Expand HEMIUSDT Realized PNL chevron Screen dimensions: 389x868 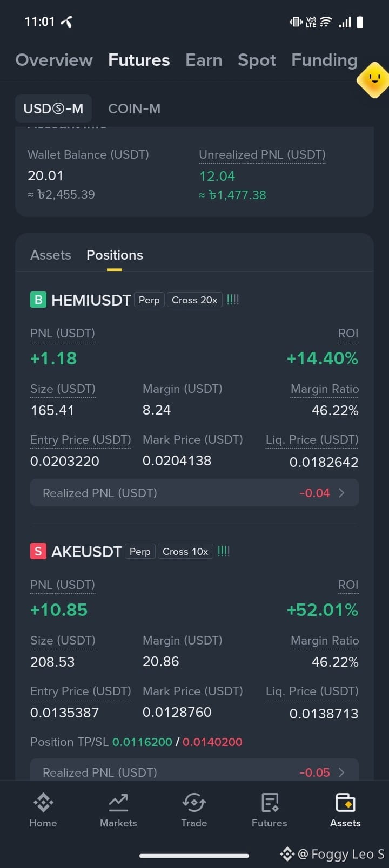(x=341, y=493)
